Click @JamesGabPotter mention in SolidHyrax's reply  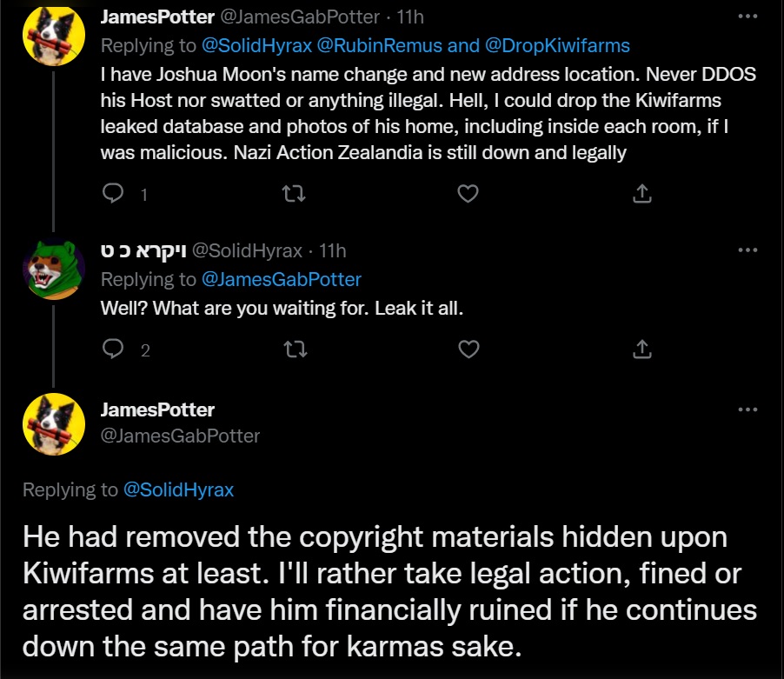point(281,279)
